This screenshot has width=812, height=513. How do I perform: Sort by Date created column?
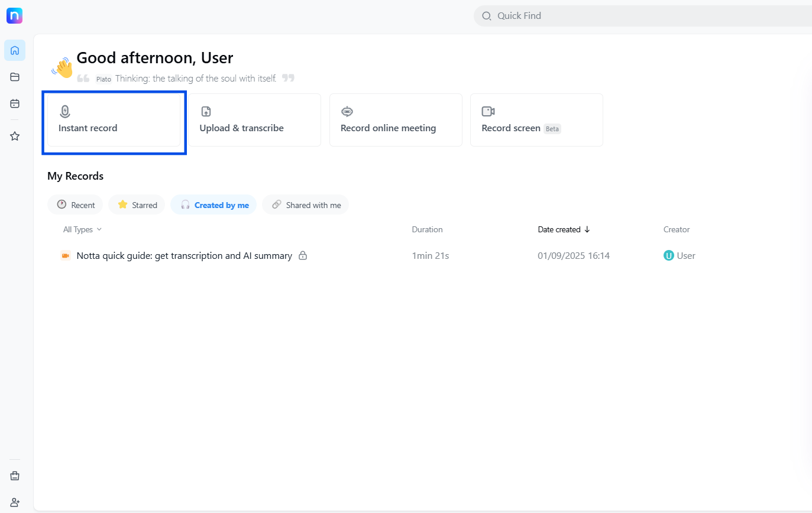(564, 229)
